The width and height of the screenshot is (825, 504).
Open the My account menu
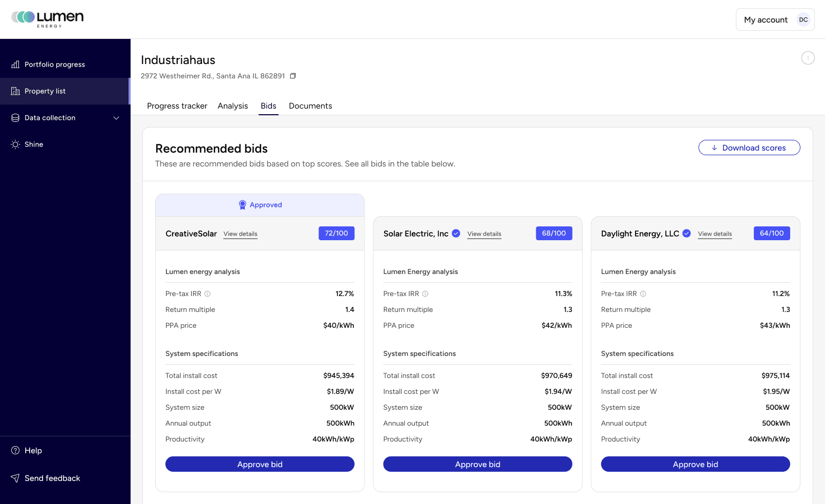[766, 19]
